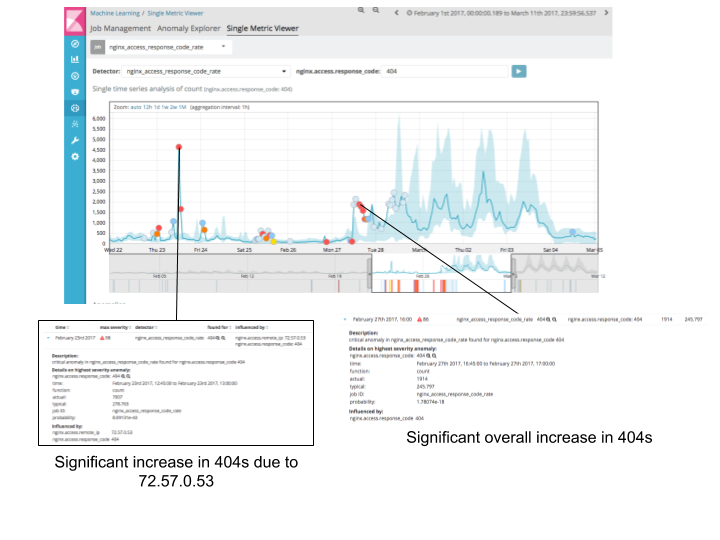Sort anomalies by max severity column
Viewport: 720px width, 540px height.
point(115,327)
